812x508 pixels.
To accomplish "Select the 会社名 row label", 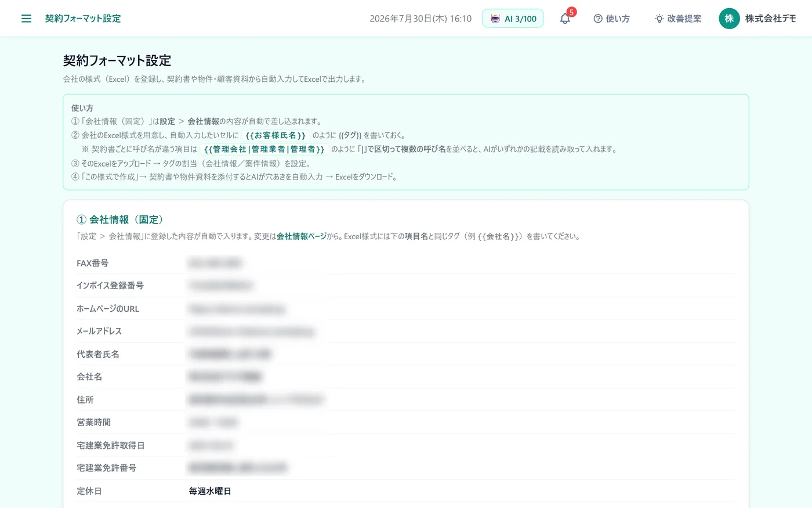I will point(89,377).
